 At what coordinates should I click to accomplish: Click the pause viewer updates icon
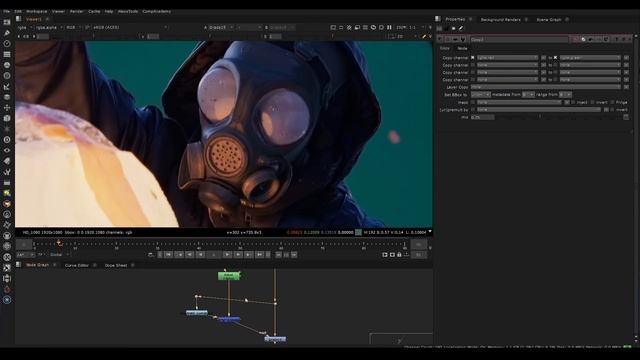[389, 27]
